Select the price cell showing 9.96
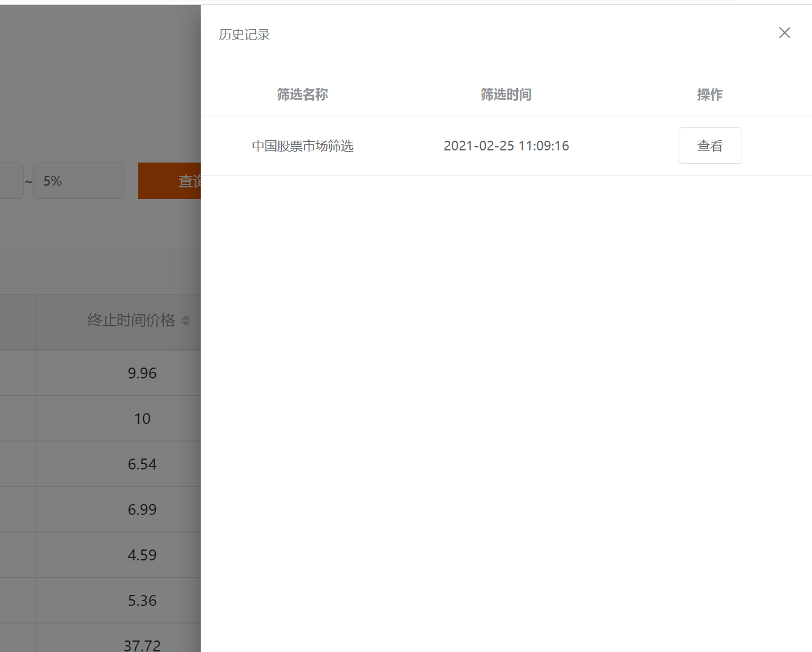812x652 pixels. pos(142,373)
